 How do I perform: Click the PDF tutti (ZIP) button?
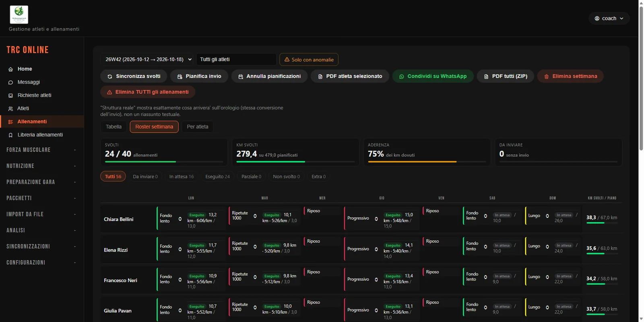coord(506,76)
